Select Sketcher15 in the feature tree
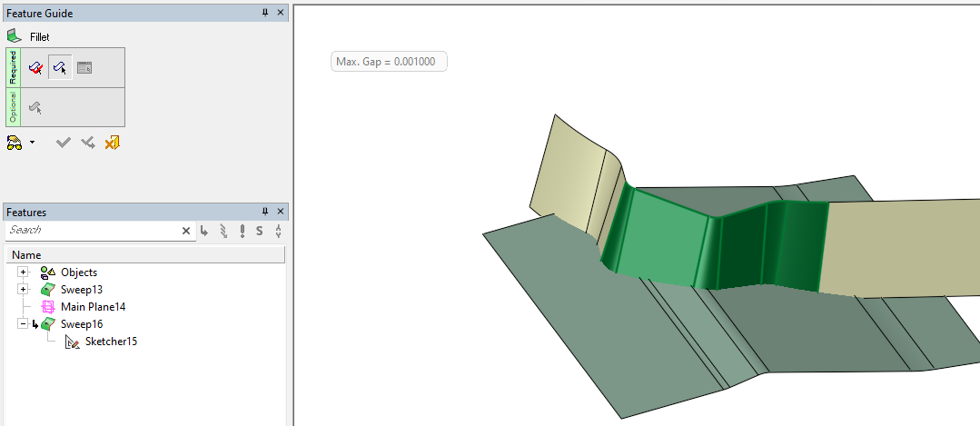 111,342
